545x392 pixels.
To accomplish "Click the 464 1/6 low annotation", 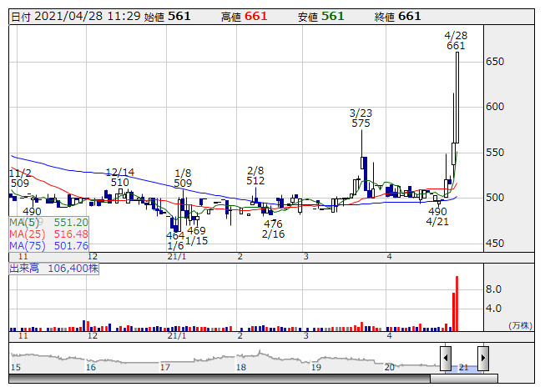I will (x=175, y=240).
